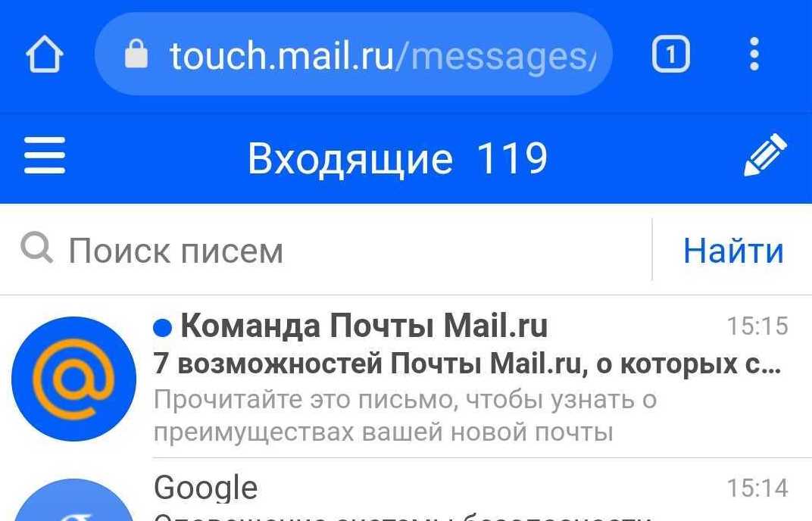The width and height of the screenshot is (812, 521).
Task: Click the Google sender avatar
Action: click(x=73, y=500)
